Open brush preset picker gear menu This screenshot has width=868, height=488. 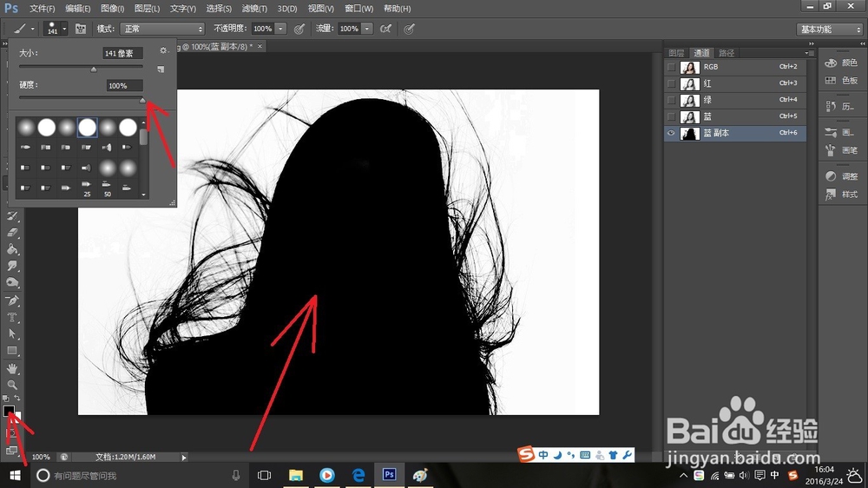point(163,50)
